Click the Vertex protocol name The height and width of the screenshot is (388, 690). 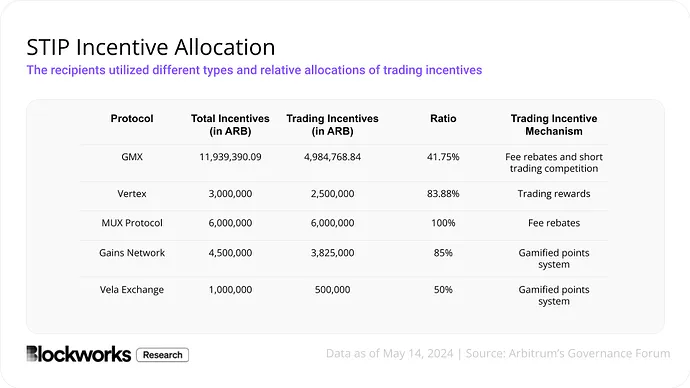(132, 194)
